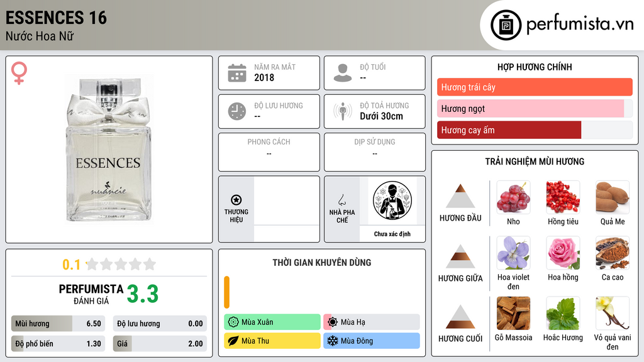
Task: Click the Mùa Thu leaf icon
Action: point(233,341)
